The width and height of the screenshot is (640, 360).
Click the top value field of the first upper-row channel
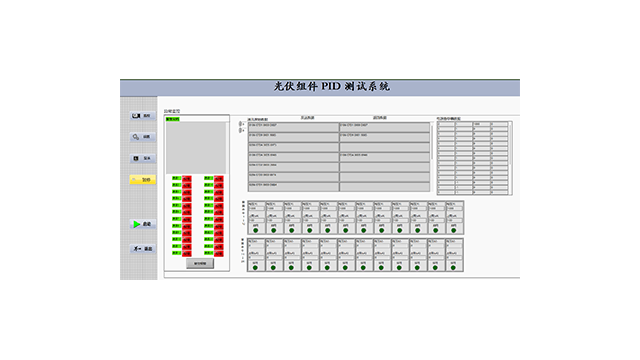point(256,208)
